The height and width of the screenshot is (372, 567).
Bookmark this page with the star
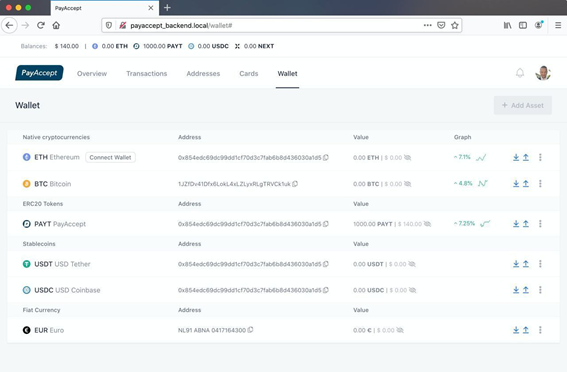pos(455,25)
